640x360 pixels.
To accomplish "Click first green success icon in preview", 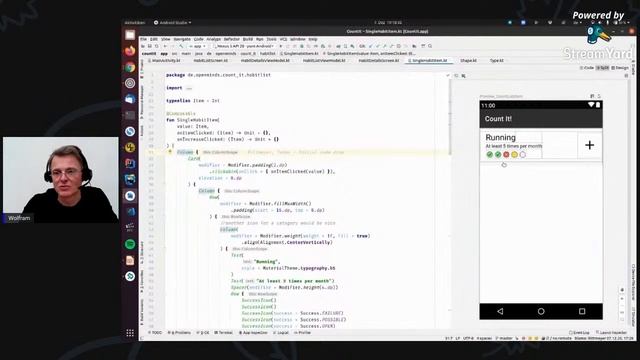I will [x=490, y=155].
